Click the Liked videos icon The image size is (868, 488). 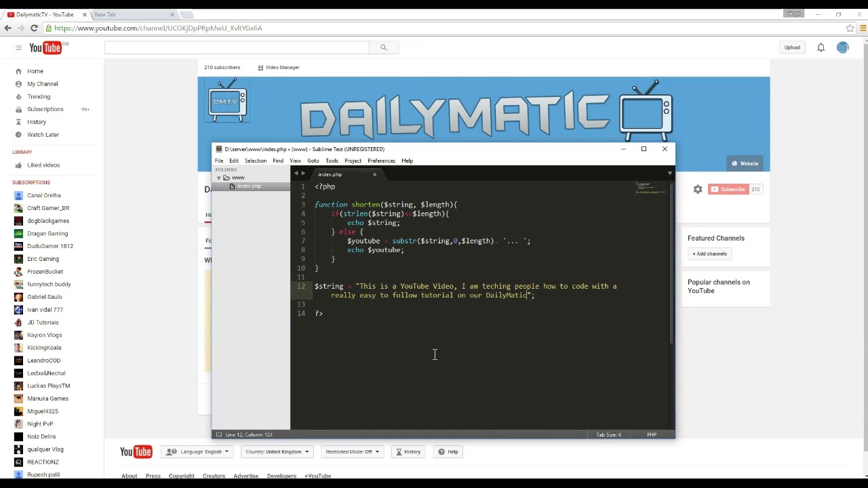18,165
